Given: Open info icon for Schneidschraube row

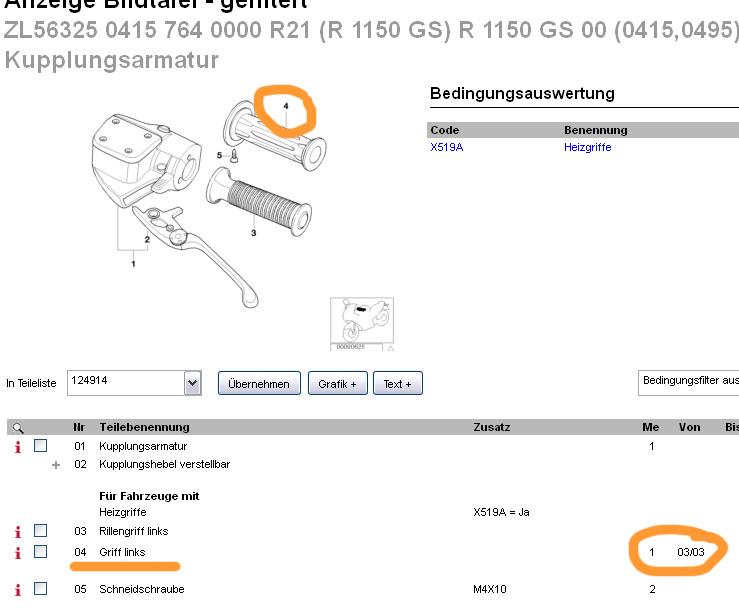Looking at the screenshot, I should (18, 590).
